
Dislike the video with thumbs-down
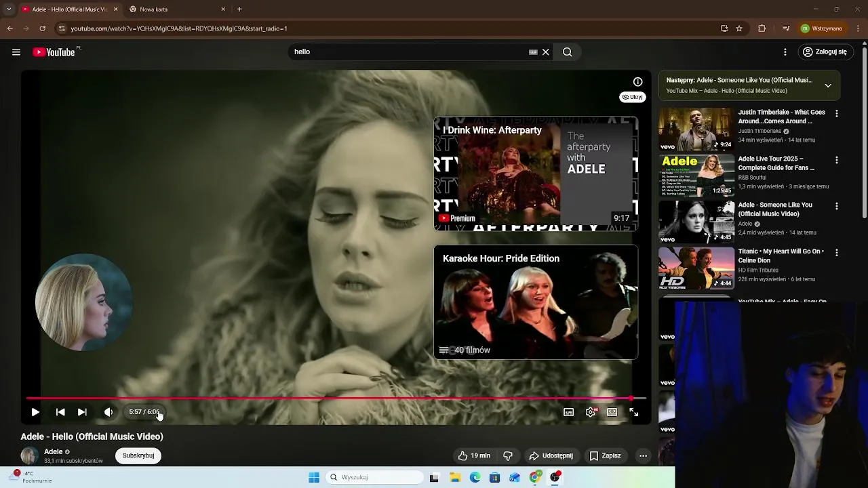click(x=507, y=456)
